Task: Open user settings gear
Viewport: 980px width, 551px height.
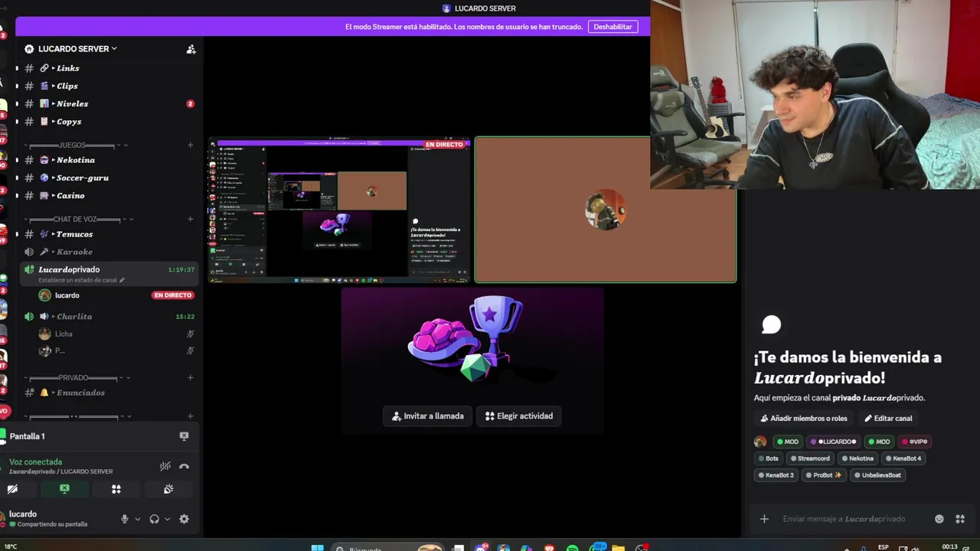Action: pyautogui.click(x=184, y=519)
